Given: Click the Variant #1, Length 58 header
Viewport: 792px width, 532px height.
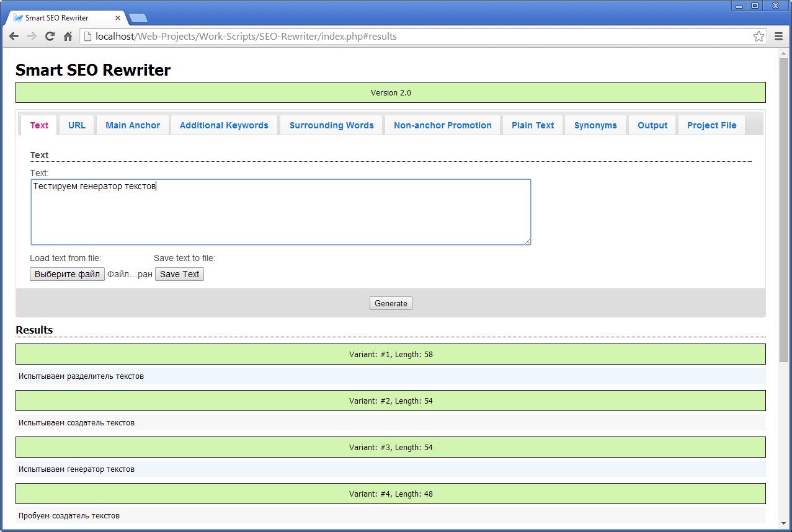Looking at the screenshot, I should 391,354.
